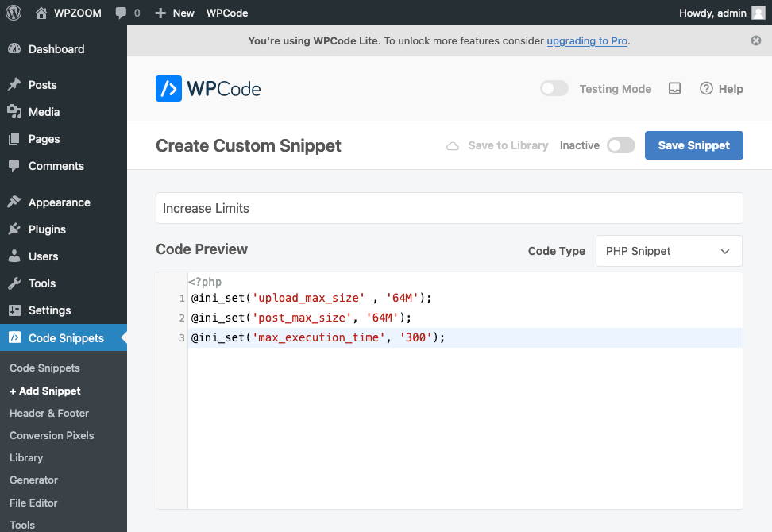772x532 pixels.
Task: Toggle the Inactive snippet switch
Action: (621, 145)
